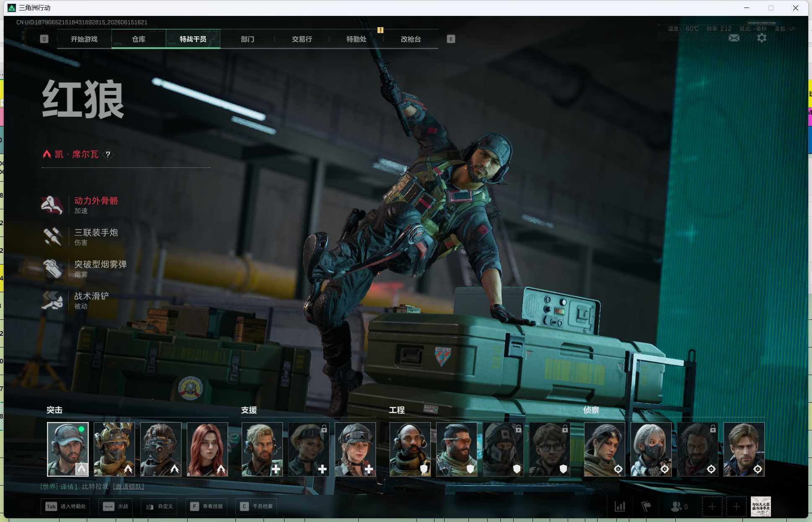812x522 pixels.
Task: Open the player avatar in bottom bar
Action: (761, 507)
